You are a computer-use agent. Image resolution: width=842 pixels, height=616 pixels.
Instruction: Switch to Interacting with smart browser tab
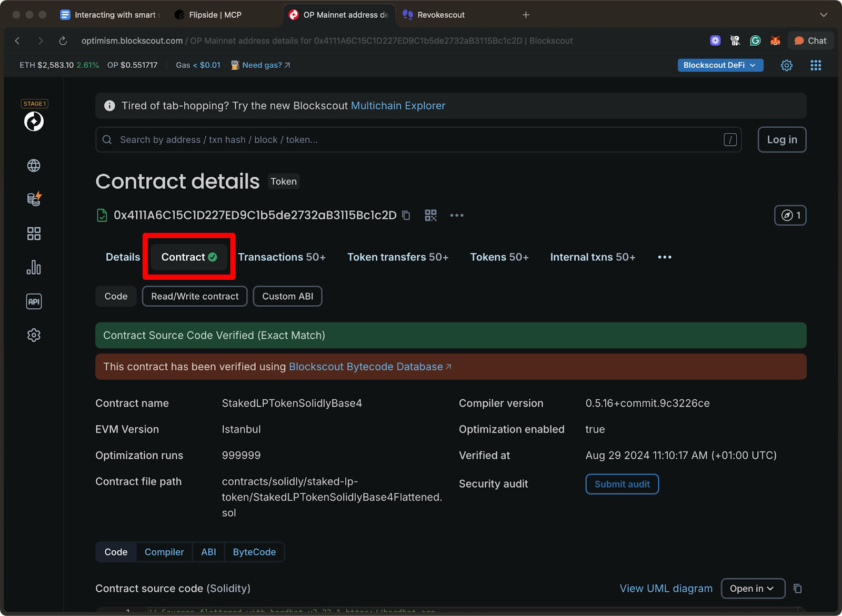pos(110,15)
